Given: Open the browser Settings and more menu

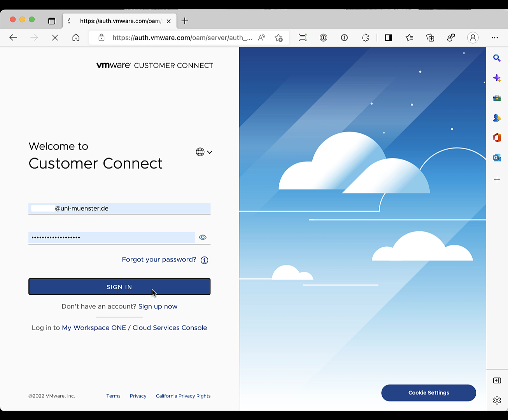Looking at the screenshot, I should pyautogui.click(x=494, y=38).
